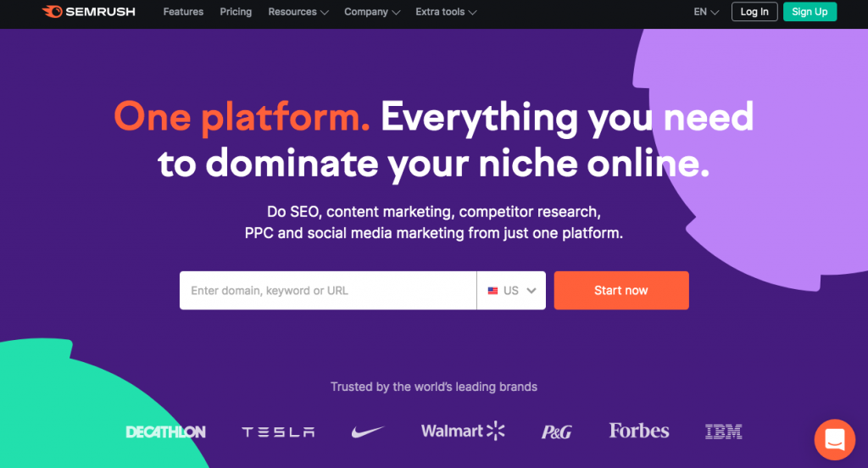This screenshot has width=868, height=468.
Task: Click the green Sign Up button
Action: coord(810,12)
